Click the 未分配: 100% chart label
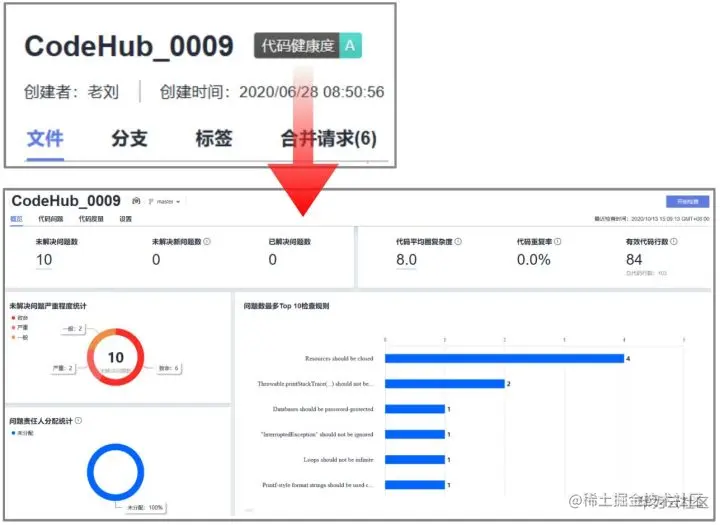The image size is (720, 525). [x=145, y=508]
